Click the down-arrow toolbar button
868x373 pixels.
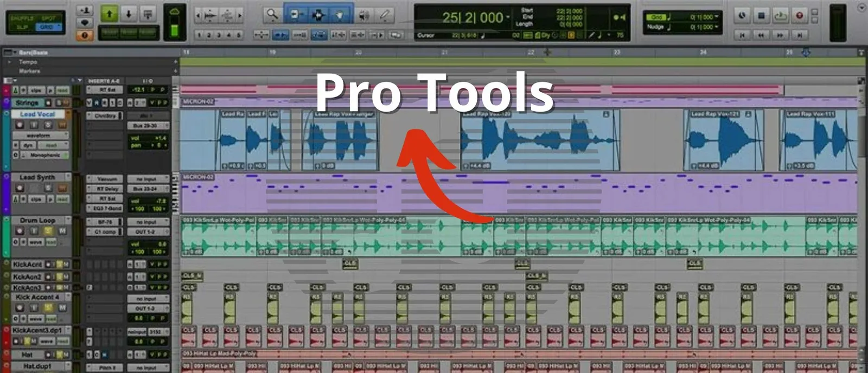pos(129,14)
